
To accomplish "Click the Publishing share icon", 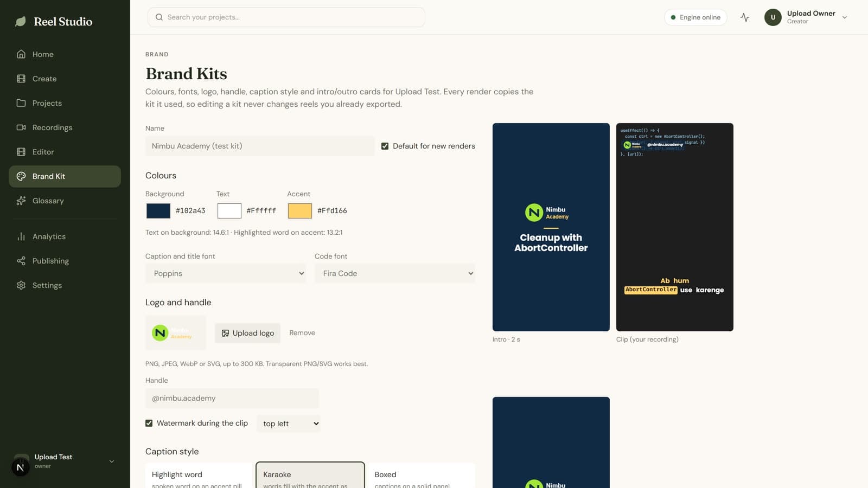I will tap(21, 261).
